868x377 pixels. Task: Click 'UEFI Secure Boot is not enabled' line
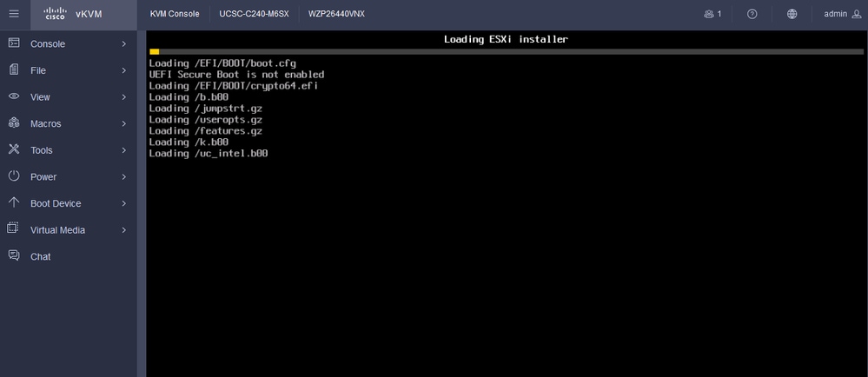click(x=236, y=74)
